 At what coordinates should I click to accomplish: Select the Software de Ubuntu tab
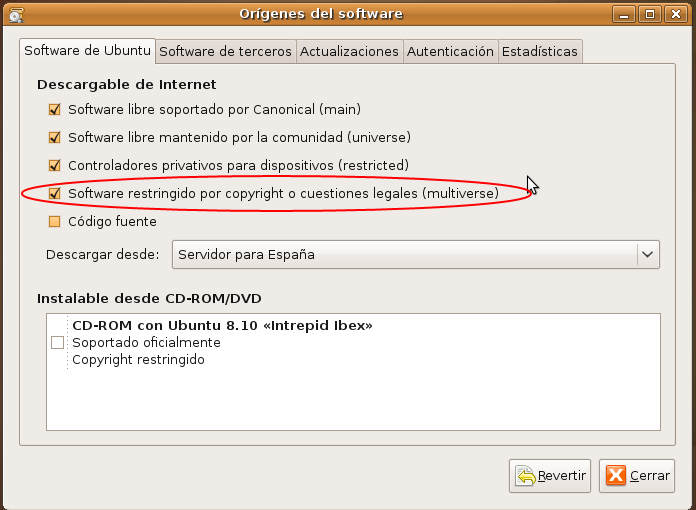click(x=88, y=51)
